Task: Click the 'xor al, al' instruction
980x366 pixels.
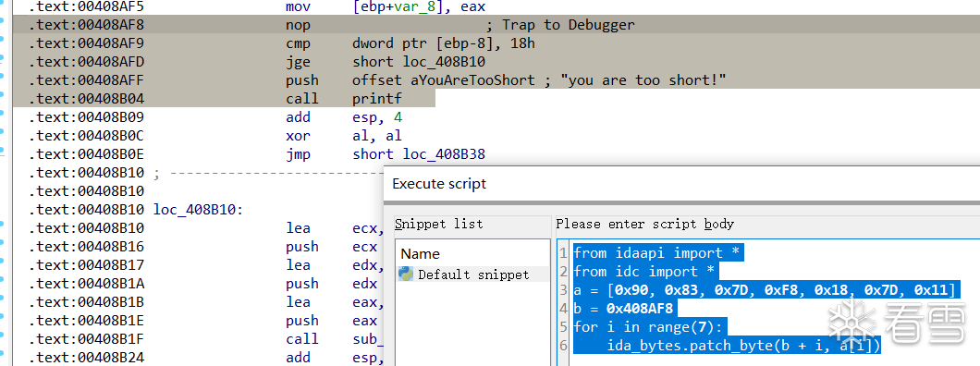Action: point(344,136)
